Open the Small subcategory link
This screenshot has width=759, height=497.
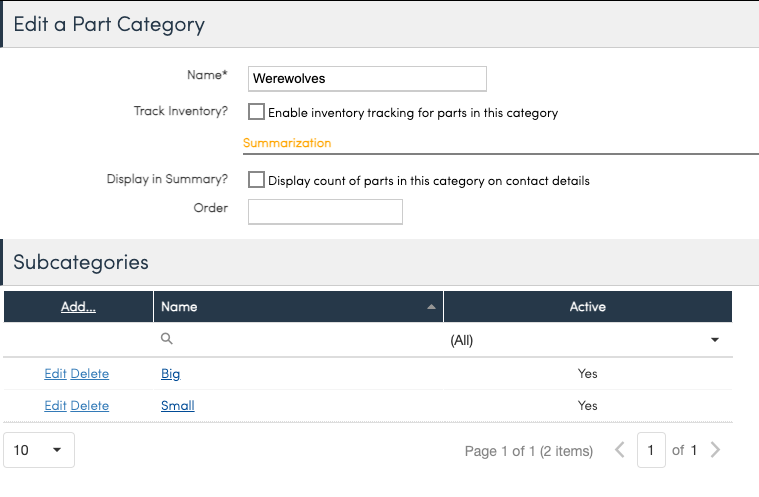[x=177, y=406]
